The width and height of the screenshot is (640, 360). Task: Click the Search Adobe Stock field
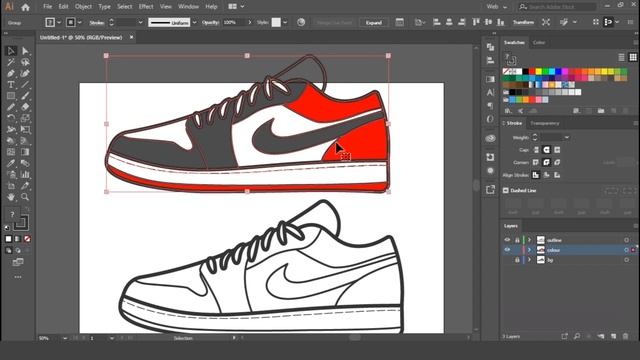tap(557, 7)
